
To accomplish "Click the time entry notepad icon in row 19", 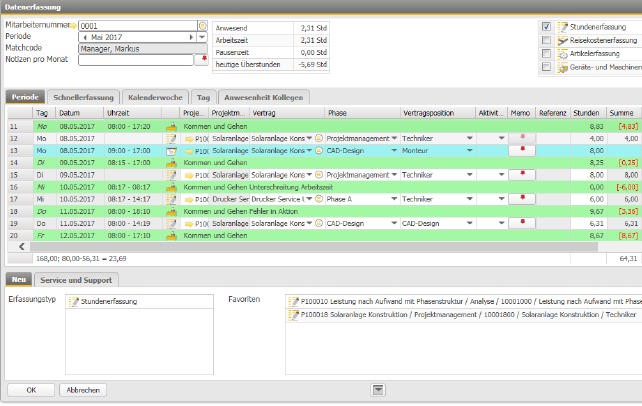I will pyautogui.click(x=171, y=223).
